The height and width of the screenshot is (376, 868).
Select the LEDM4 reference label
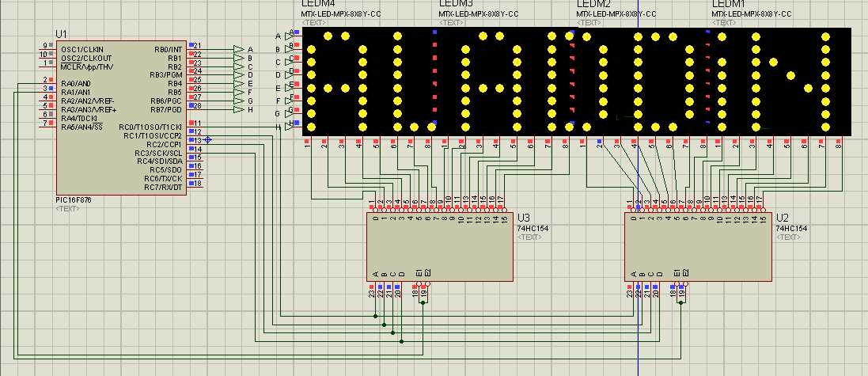318,3
